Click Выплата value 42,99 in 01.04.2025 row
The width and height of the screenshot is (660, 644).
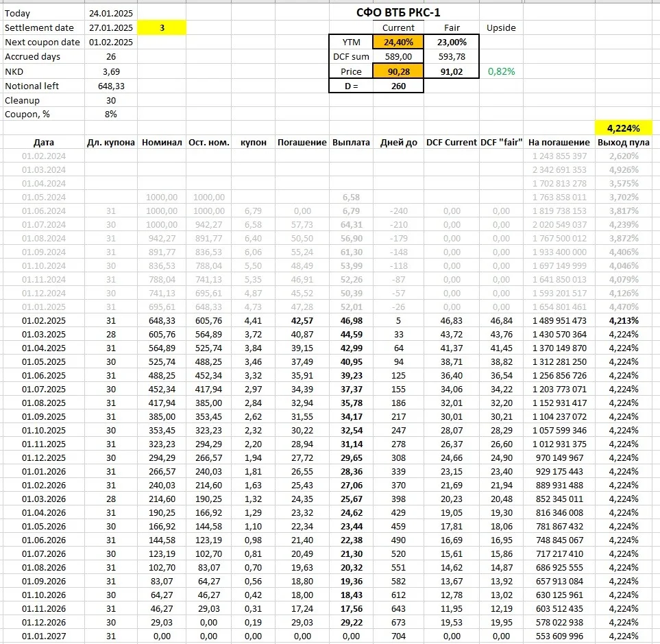click(352, 348)
